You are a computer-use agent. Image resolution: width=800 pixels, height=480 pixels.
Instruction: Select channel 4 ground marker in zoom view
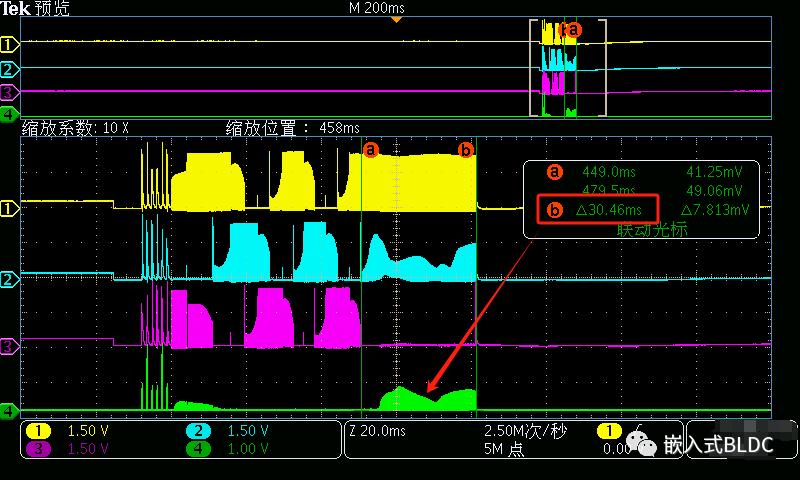coord(9,411)
